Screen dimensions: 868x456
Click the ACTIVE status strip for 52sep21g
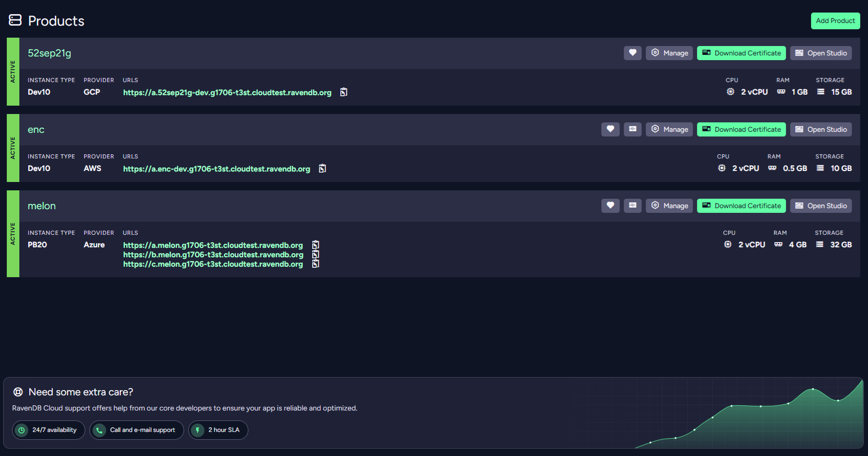(13, 72)
